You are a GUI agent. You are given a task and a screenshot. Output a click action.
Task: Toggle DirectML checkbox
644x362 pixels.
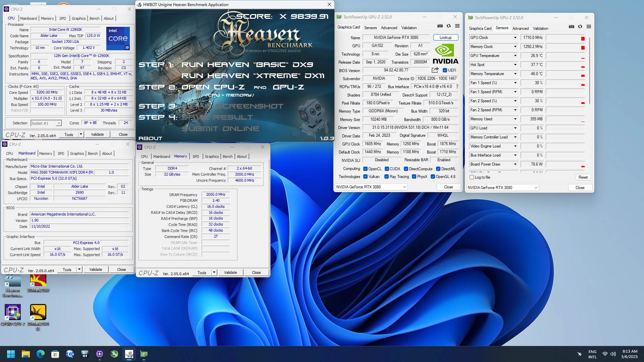click(x=438, y=169)
